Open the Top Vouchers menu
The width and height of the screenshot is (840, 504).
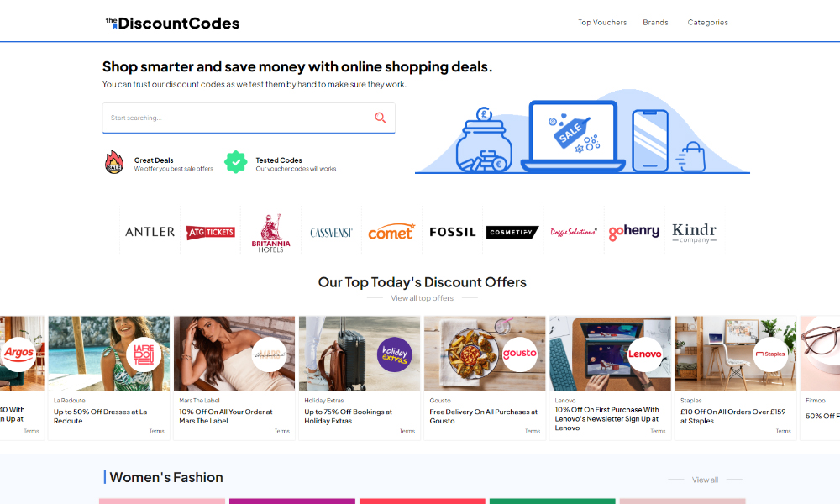click(602, 23)
